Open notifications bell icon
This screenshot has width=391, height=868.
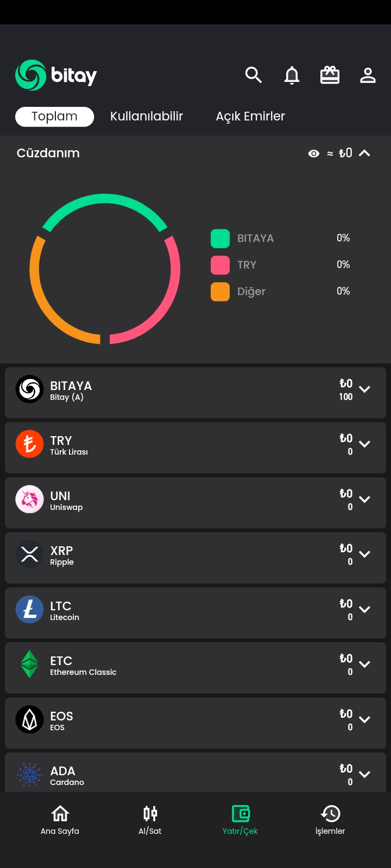point(292,75)
